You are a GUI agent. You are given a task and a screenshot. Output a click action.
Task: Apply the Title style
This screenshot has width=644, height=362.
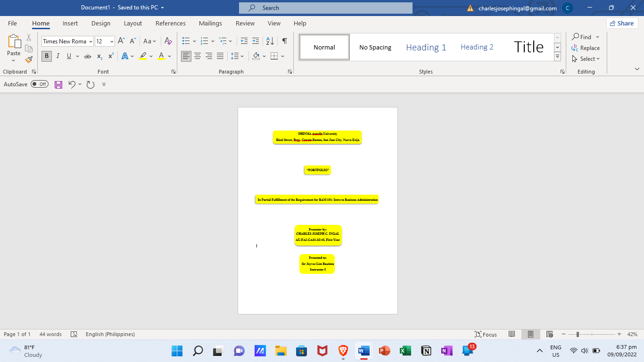click(528, 47)
